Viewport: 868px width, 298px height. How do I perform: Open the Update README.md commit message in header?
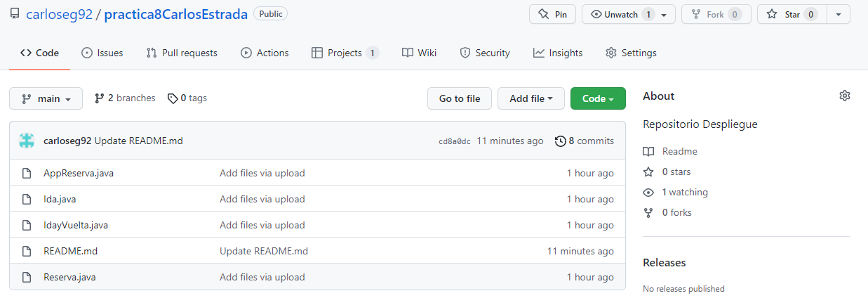coord(139,141)
